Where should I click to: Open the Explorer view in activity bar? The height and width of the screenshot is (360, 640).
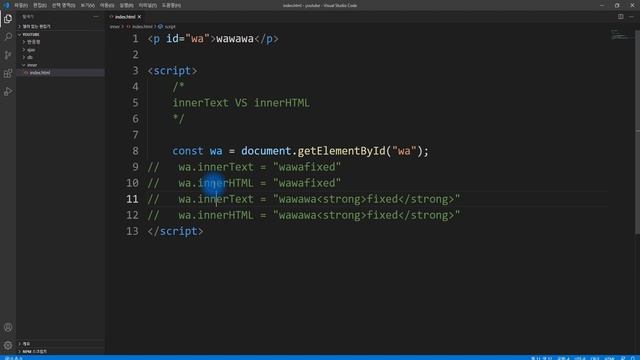pos(8,19)
